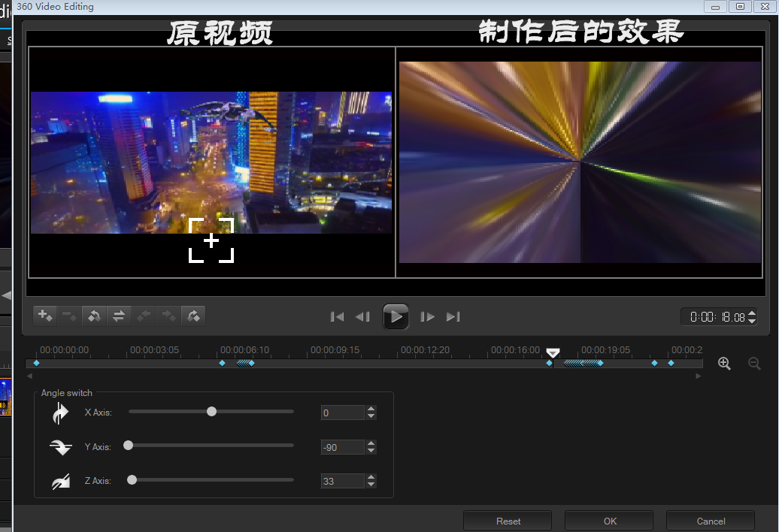Click the right-arrow key frame icon
This screenshot has width=779, height=532.
tap(168, 316)
